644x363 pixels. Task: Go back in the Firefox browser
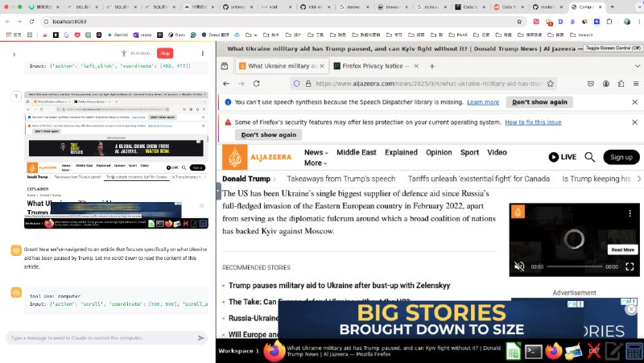coord(226,84)
